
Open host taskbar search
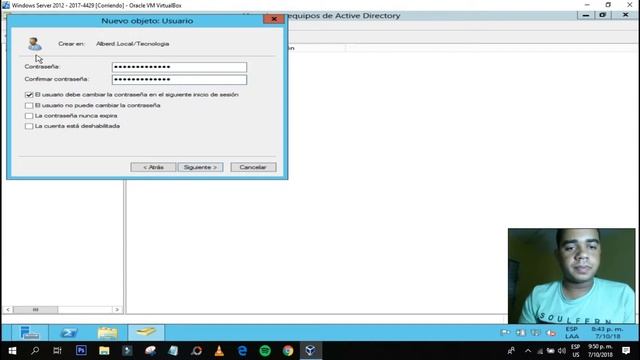click(x=35, y=351)
